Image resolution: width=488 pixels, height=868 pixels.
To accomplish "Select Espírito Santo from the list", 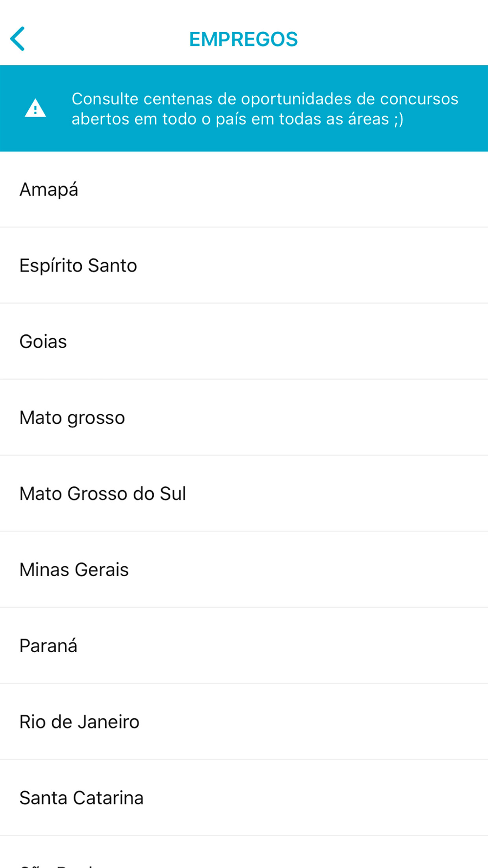I will (244, 266).
